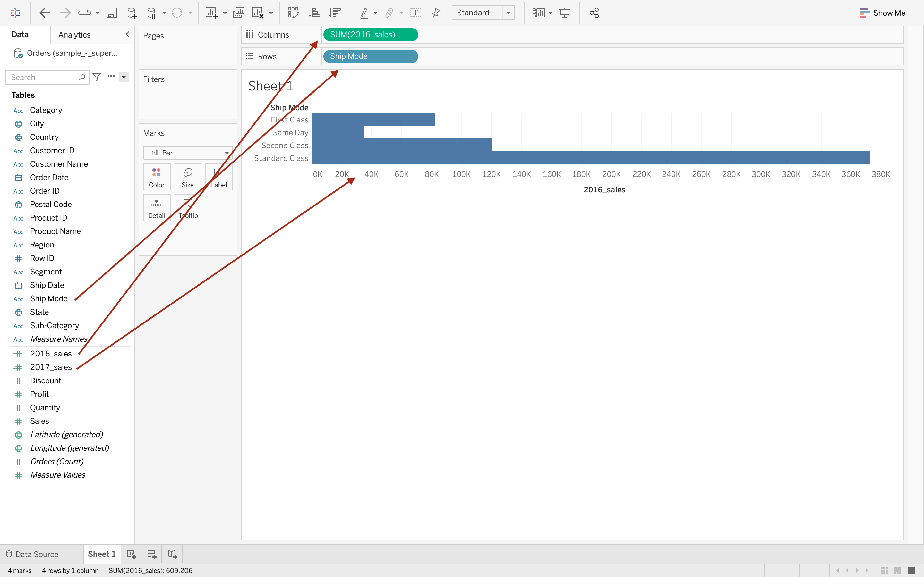
Task: Open the Data Source tab
Action: [33, 554]
